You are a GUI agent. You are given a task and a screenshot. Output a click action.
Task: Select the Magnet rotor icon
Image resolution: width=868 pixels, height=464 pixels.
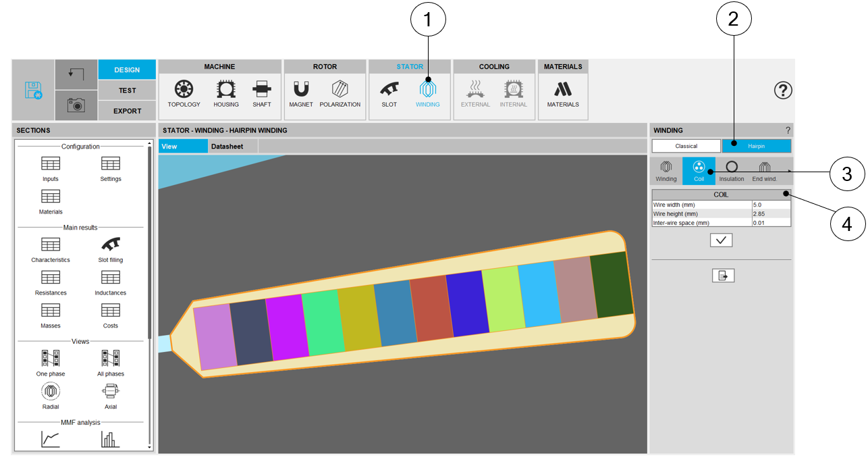tap(300, 94)
